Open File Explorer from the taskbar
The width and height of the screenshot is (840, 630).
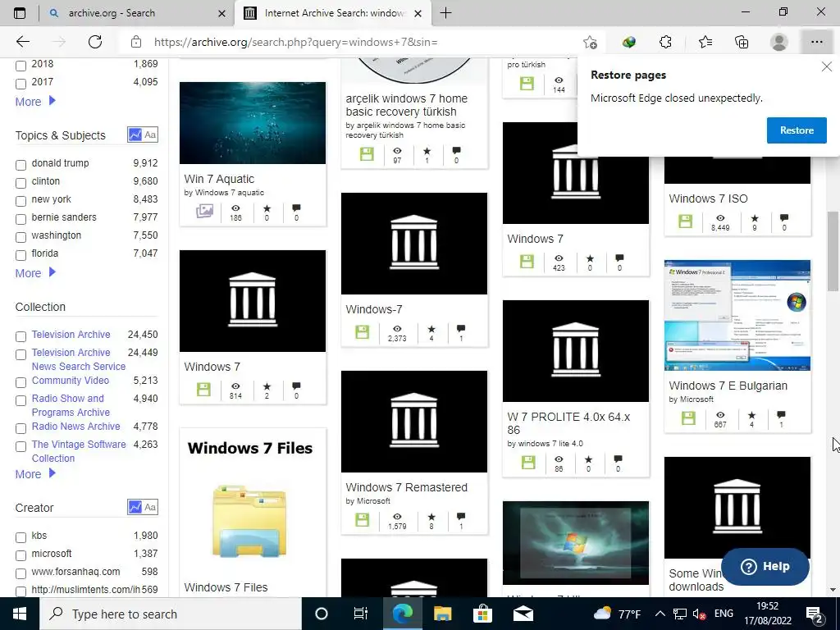[x=442, y=614]
